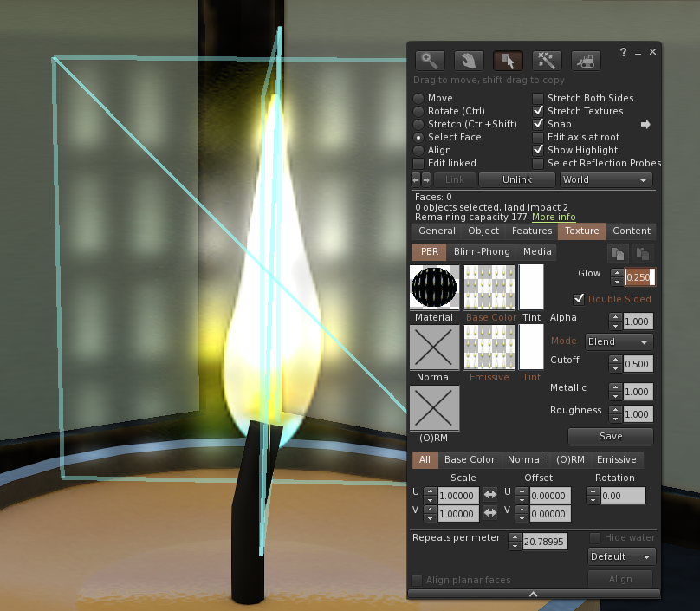The image size is (700, 611).
Task: Flip V scale with double-arrow icon
Action: pos(490,513)
